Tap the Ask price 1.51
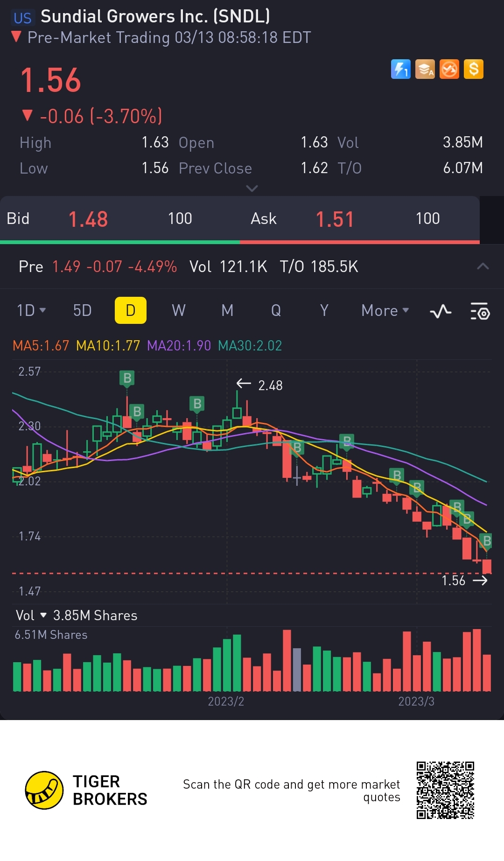504x861 pixels. [x=335, y=219]
